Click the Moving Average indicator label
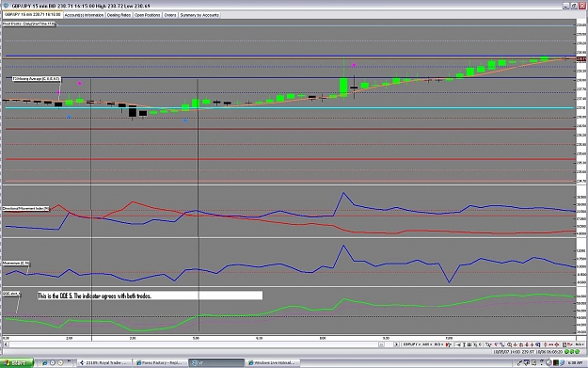588x368 pixels. click(x=36, y=79)
